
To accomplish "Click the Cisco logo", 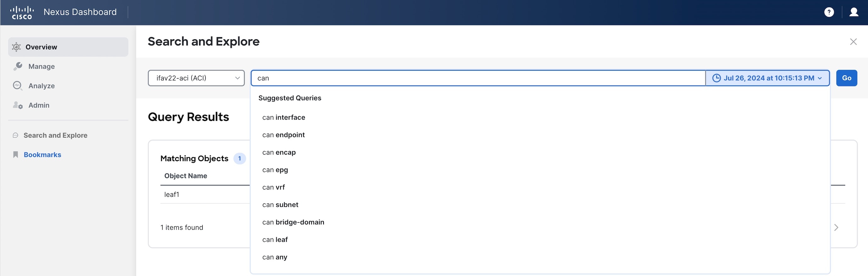I will click(x=22, y=13).
